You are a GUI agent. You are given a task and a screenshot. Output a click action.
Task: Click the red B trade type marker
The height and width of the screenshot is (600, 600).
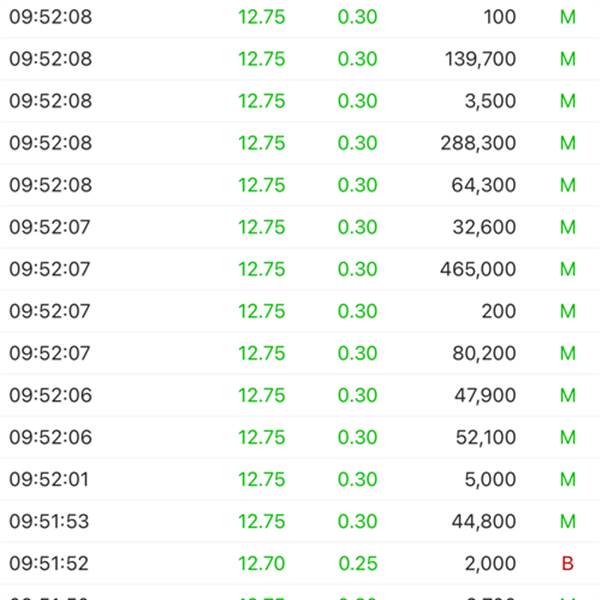[567, 563]
